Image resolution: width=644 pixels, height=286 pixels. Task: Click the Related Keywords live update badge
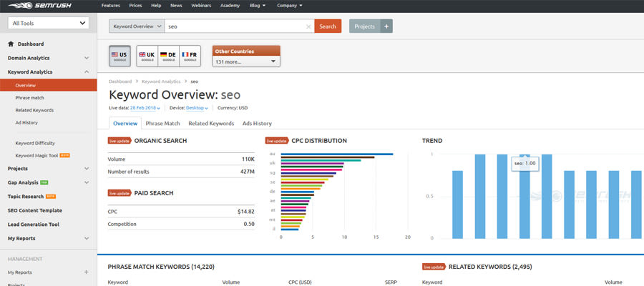(x=434, y=267)
